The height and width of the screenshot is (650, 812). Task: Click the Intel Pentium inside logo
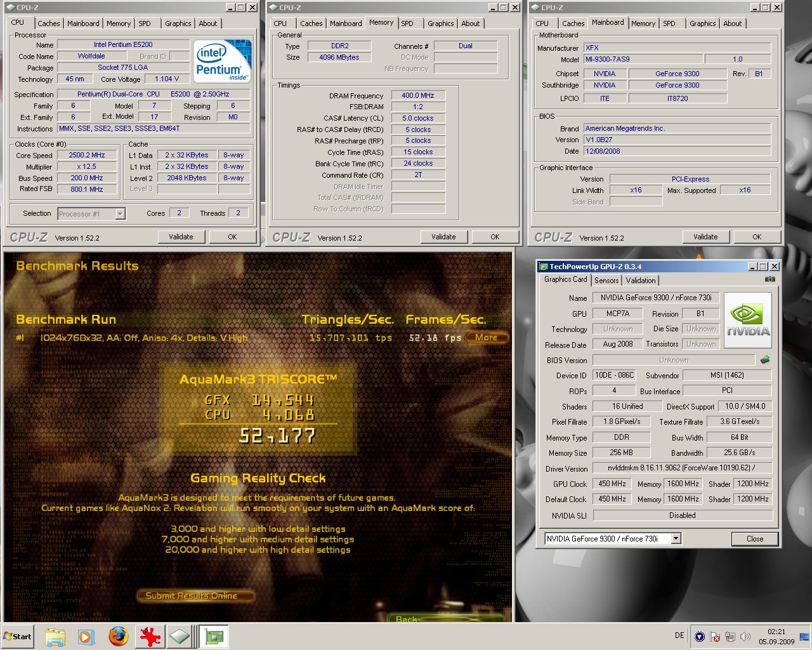coord(221,61)
